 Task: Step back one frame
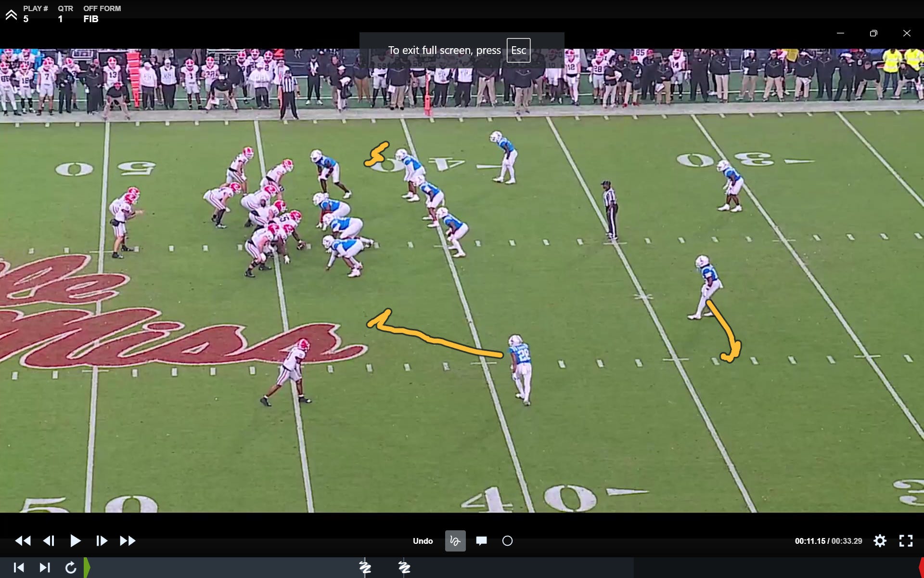(49, 541)
